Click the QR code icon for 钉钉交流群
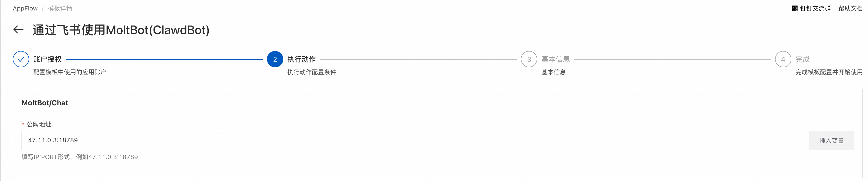868x181 pixels. 794,8
